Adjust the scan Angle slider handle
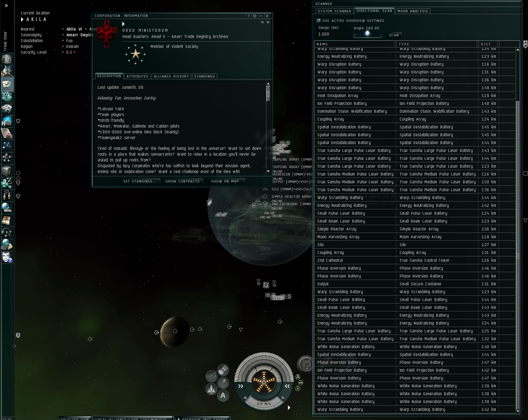This screenshot has width=528, height=420. 367,34
